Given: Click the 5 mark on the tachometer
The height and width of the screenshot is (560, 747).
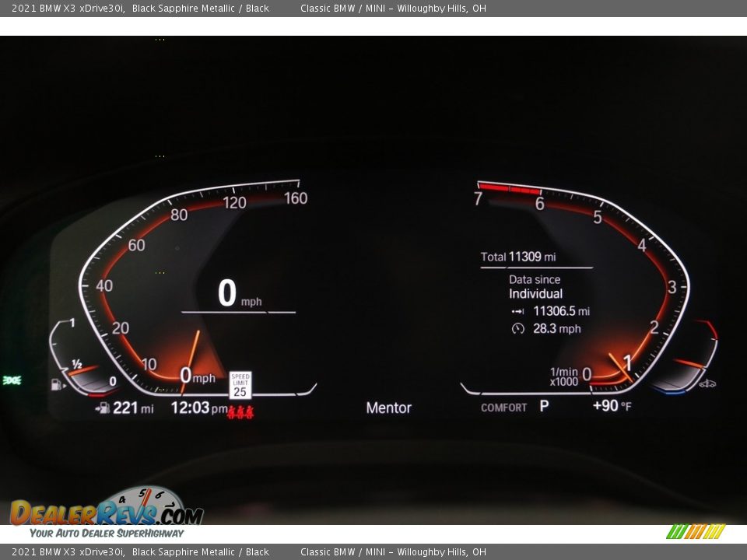Looking at the screenshot, I should point(598,218).
